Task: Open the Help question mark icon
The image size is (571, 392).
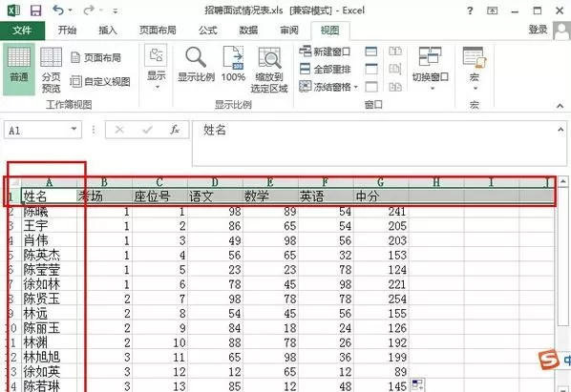Action: tap(470, 10)
